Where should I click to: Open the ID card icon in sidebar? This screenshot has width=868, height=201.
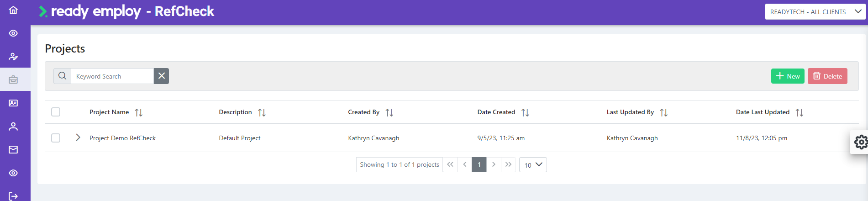pyautogui.click(x=13, y=103)
